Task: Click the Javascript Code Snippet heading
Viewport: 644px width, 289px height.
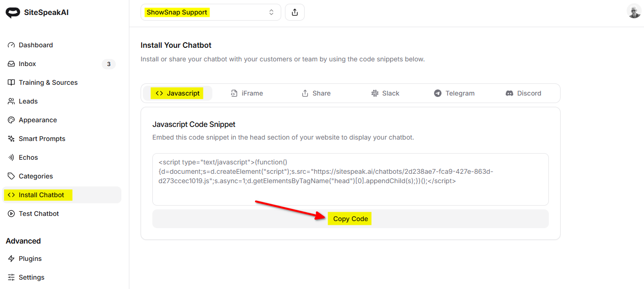Action: pyautogui.click(x=194, y=125)
